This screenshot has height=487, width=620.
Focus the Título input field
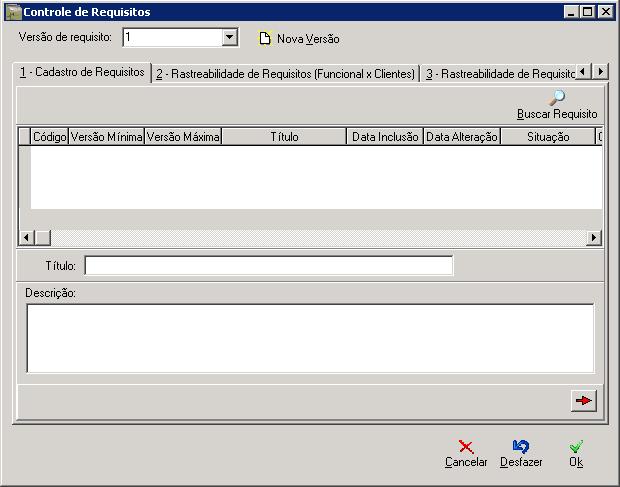(x=269, y=265)
